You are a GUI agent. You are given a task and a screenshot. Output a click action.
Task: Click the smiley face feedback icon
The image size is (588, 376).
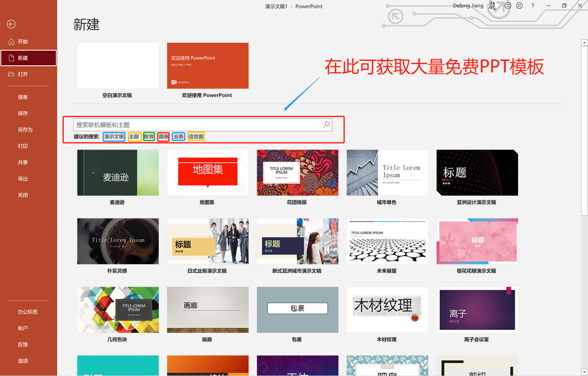508,6
